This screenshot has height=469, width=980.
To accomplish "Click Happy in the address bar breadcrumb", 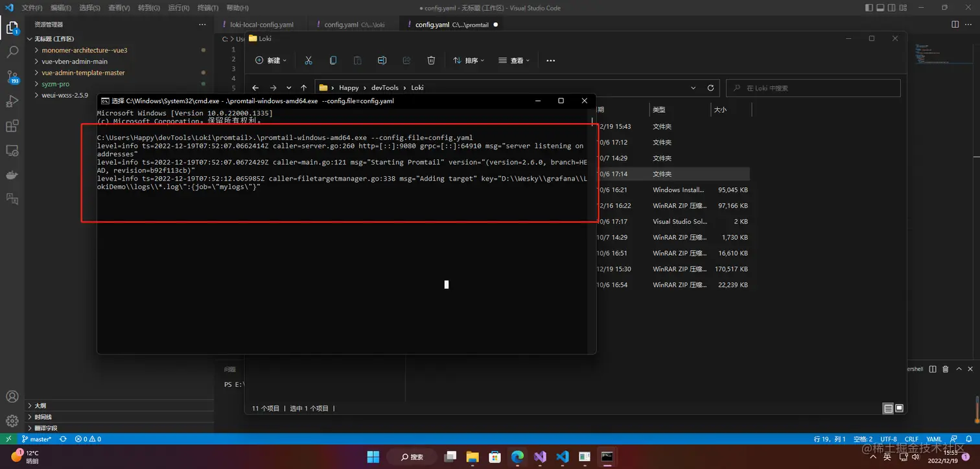I will pyautogui.click(x=349, y=87).
